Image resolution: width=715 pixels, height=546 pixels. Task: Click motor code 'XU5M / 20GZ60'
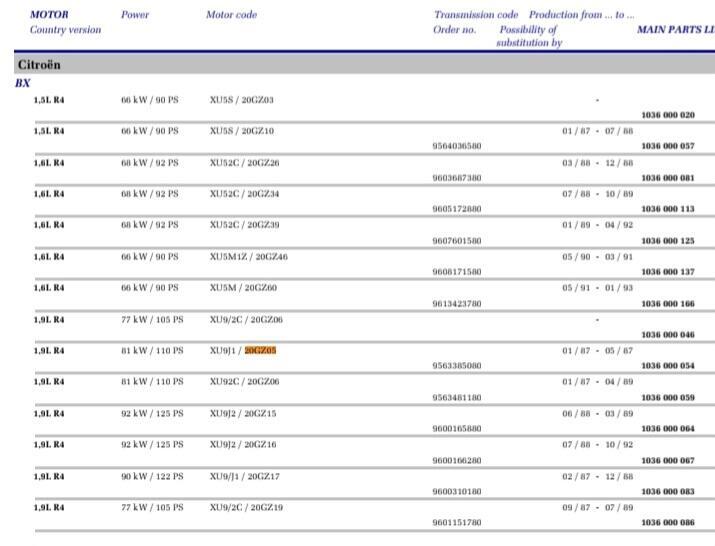pos(243,288)
